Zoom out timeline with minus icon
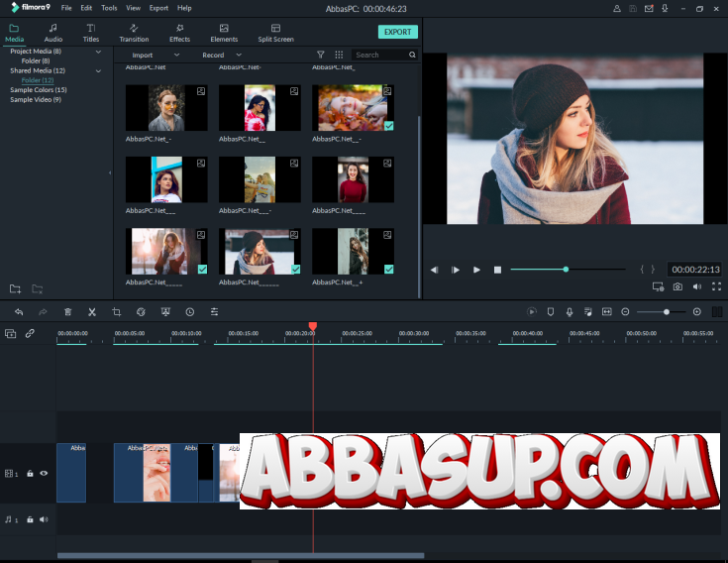728x563 pixels. (x=625, y=311)
